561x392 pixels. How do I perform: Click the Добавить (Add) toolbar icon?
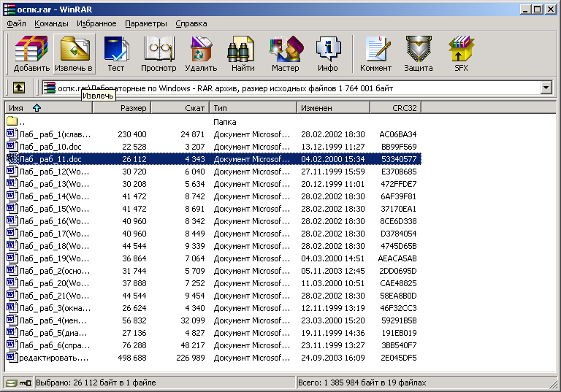(x=31, y=54)
